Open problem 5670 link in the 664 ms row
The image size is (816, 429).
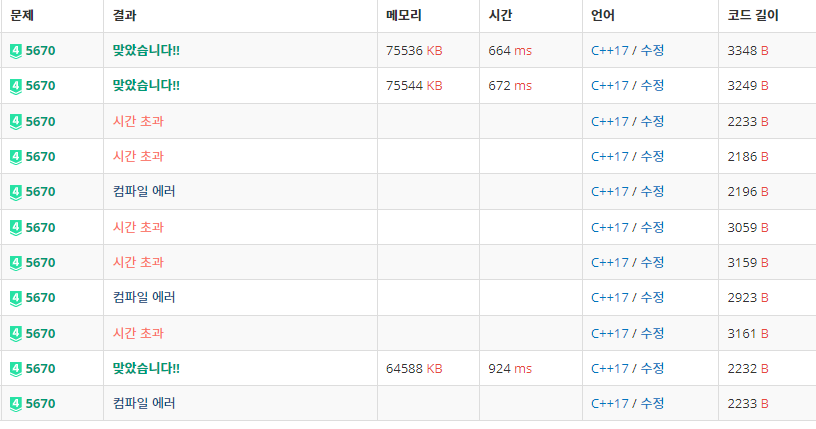(x=41, y=51)
